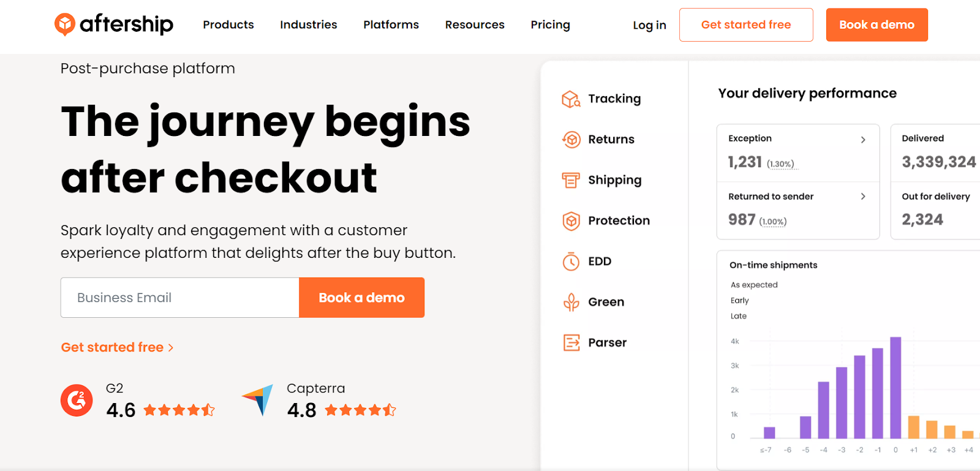This screenshot has width=980, height=471.
Task: Select the Tracking box icon
Action: pyautogui.click(x=571, y=99)
